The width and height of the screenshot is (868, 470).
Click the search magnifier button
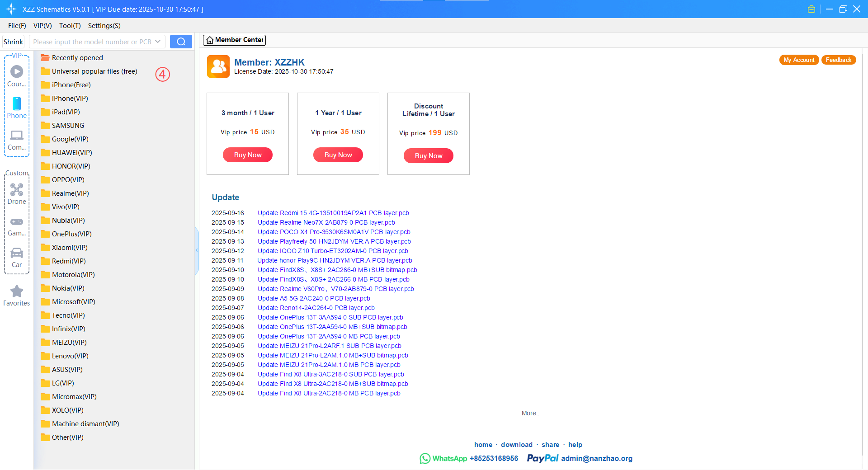click(181, 42)
